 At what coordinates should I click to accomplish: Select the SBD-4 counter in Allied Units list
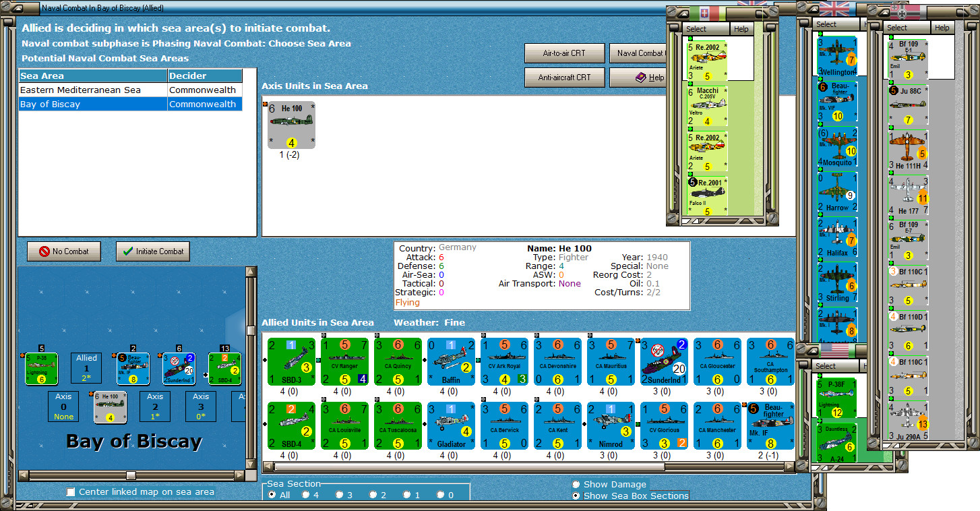(291, 425)
